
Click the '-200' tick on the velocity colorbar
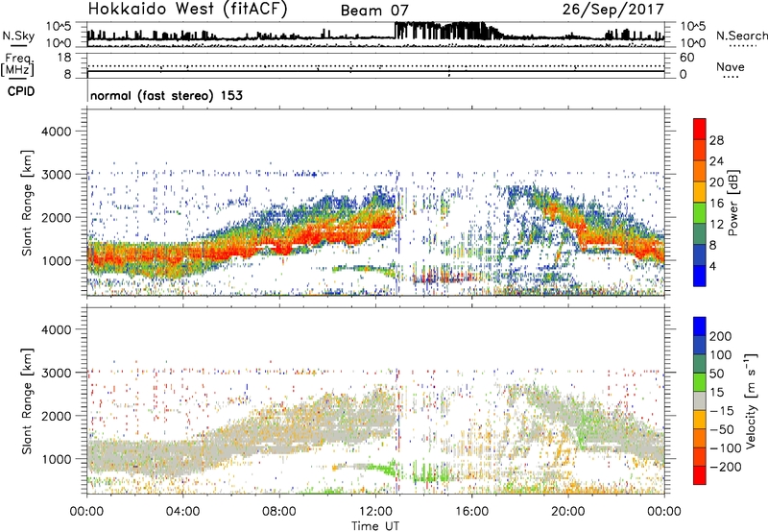726,467
